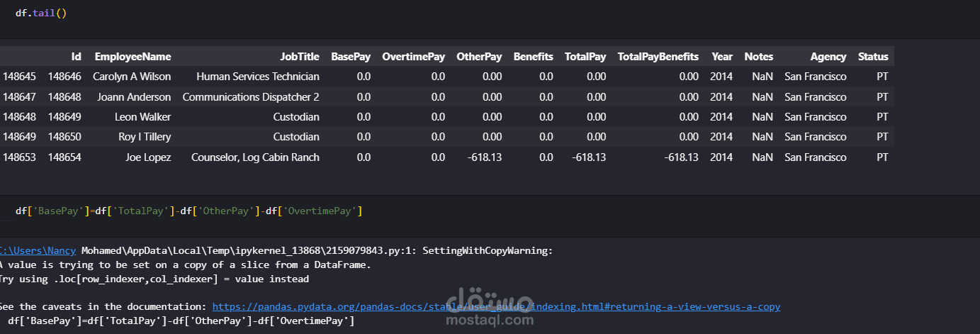Select the Notes column header

point(758,57)
